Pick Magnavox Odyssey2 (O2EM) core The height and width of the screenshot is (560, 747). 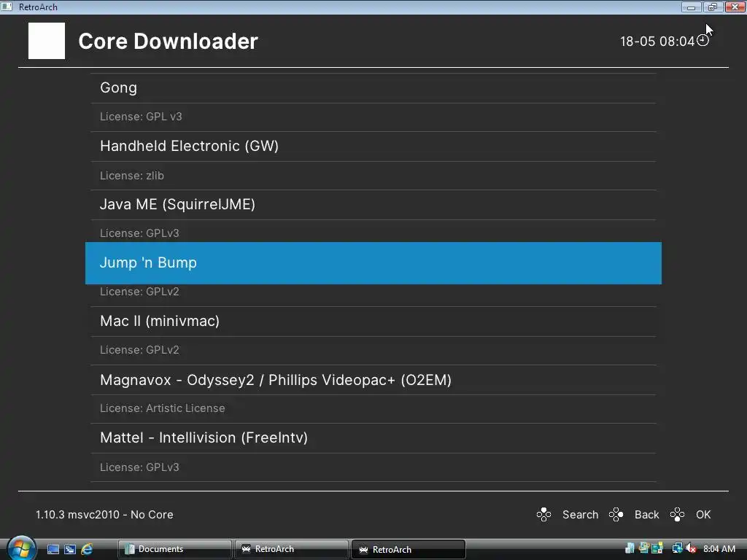coord(373,380)
